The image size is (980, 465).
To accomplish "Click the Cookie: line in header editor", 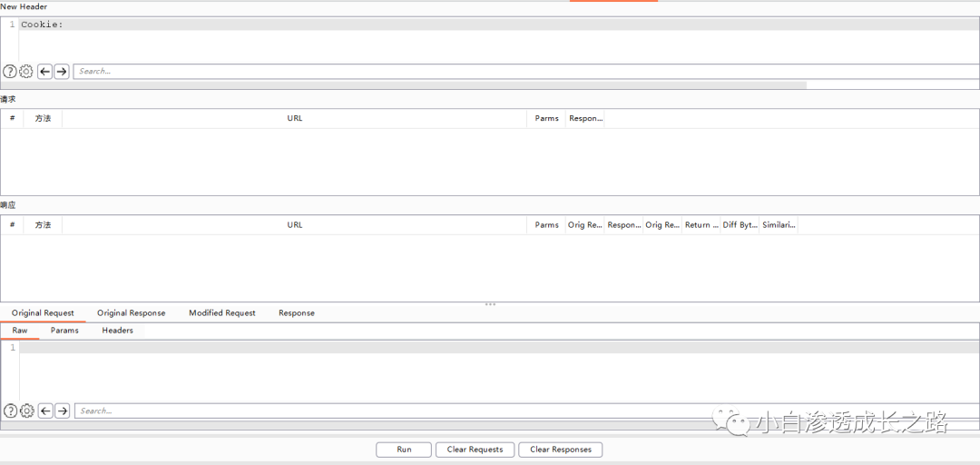I will 499,25.
